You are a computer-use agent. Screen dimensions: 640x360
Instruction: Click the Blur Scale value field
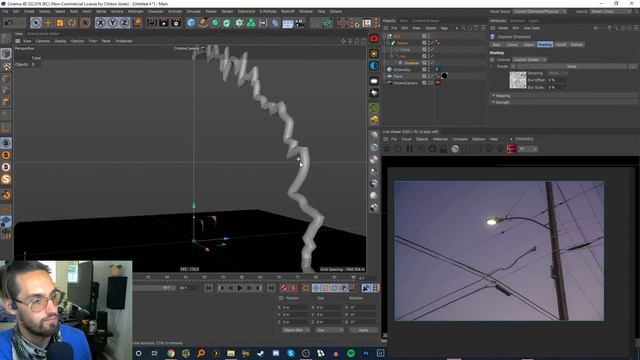click(556, 87)
